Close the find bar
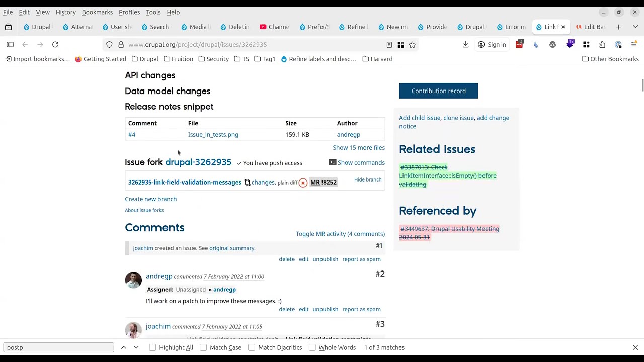Viewport: 644px width, 362px height. pos(635,347)
